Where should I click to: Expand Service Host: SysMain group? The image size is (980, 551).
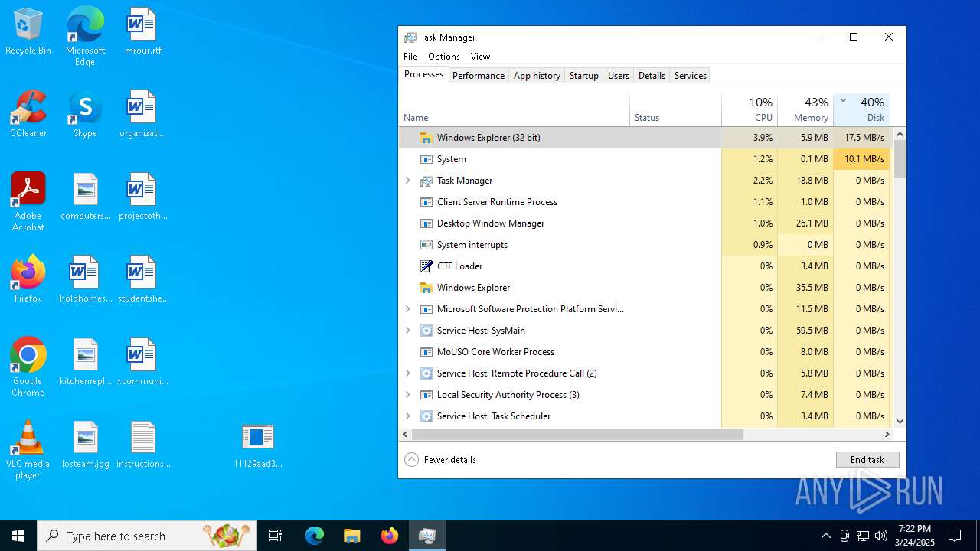coord(408,331)
